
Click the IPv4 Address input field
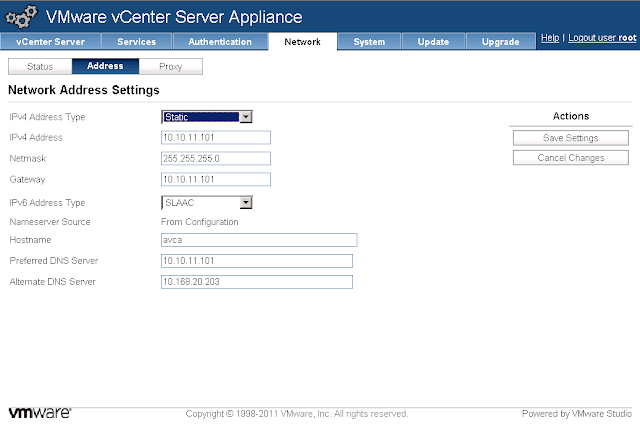coord(216,138)
